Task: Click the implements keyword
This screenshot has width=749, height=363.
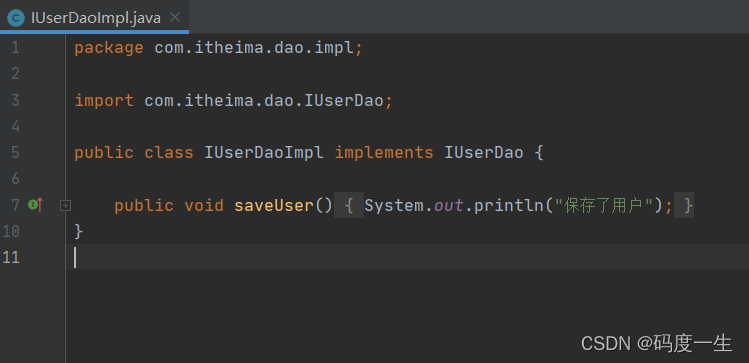Action: pos(384,153)
